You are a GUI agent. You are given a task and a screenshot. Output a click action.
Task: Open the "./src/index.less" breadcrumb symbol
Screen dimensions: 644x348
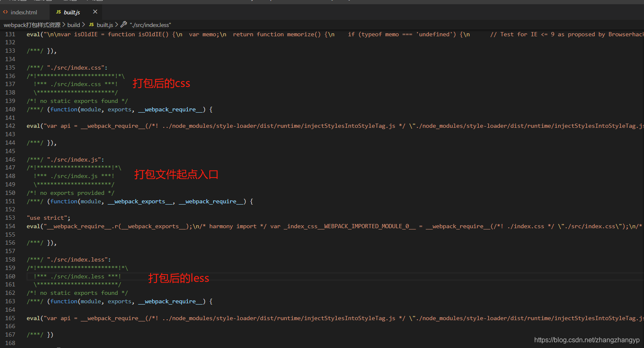click(x=150, y=25)
